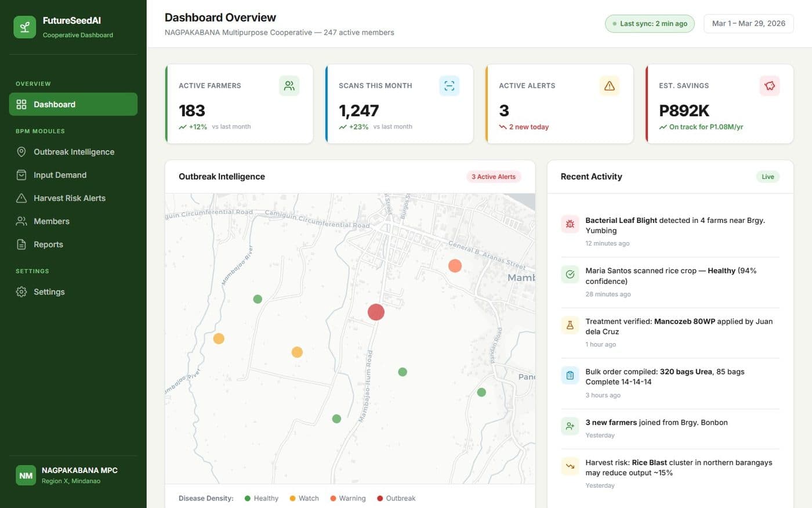Image resolution: width=812 pixels, height=508 pixels.
Task: Click the bug icon beside Bacterial Leaf Blight
Action: (x=570, y=224)
